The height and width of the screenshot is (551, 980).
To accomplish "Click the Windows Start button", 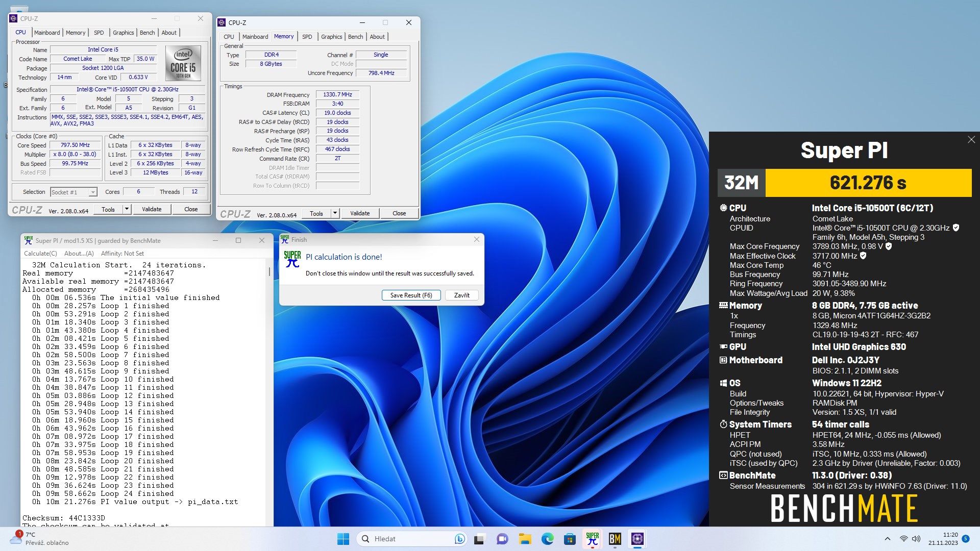I will (x=343, y=539).
